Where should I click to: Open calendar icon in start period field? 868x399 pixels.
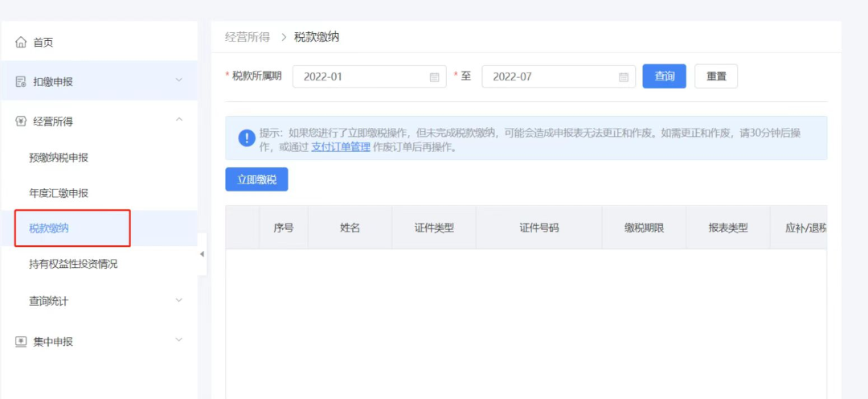pos(434,77)
